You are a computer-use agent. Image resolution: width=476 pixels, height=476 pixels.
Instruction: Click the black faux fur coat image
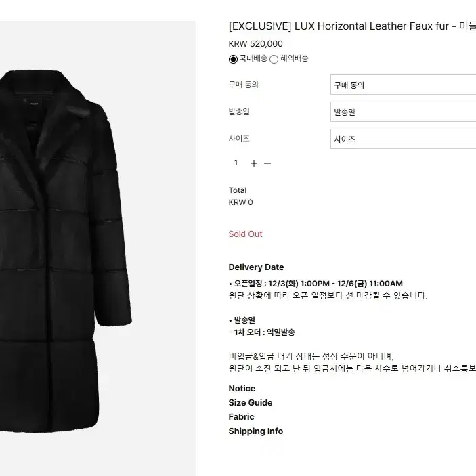65,251
